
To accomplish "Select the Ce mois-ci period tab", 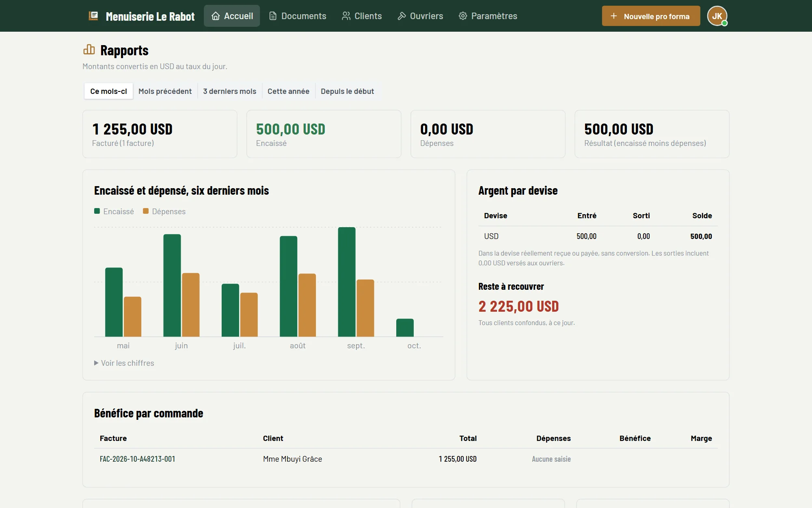I will click(108, 91).
